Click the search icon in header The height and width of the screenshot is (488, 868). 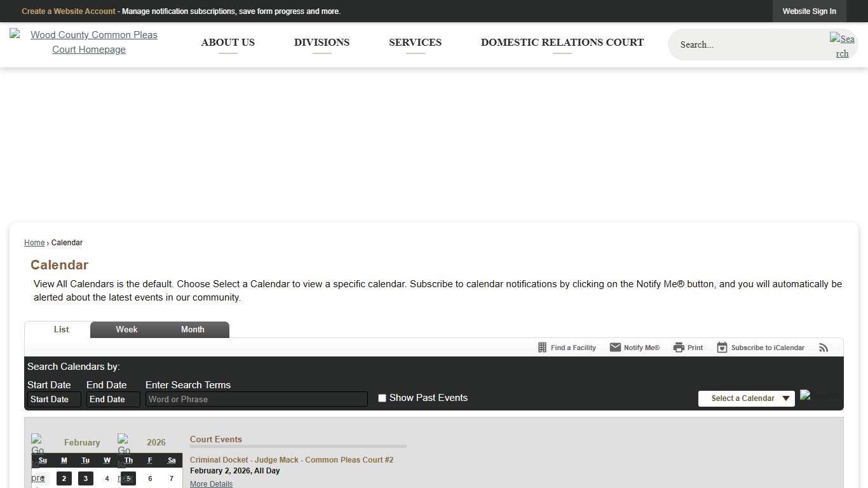(x=842, y=45)
